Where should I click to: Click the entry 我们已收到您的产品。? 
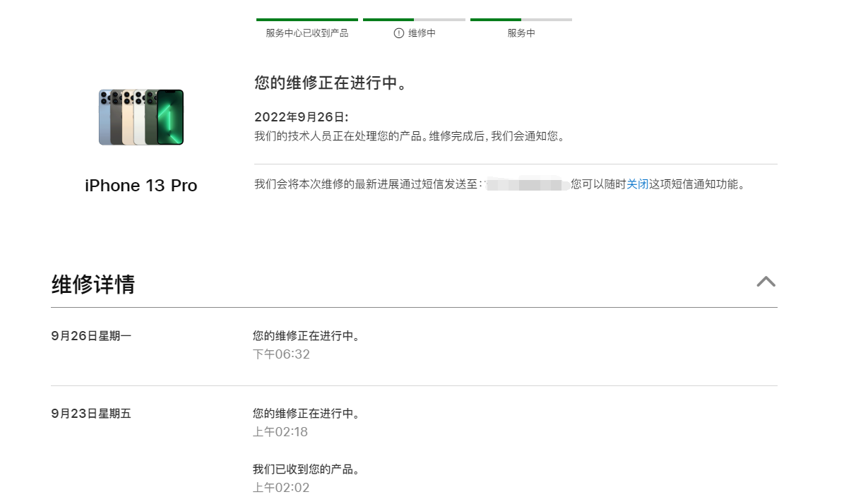click(307, 469)
